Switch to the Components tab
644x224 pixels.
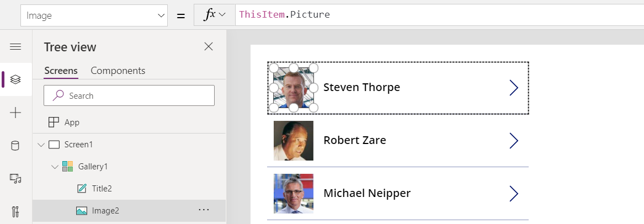coord(118,71)
